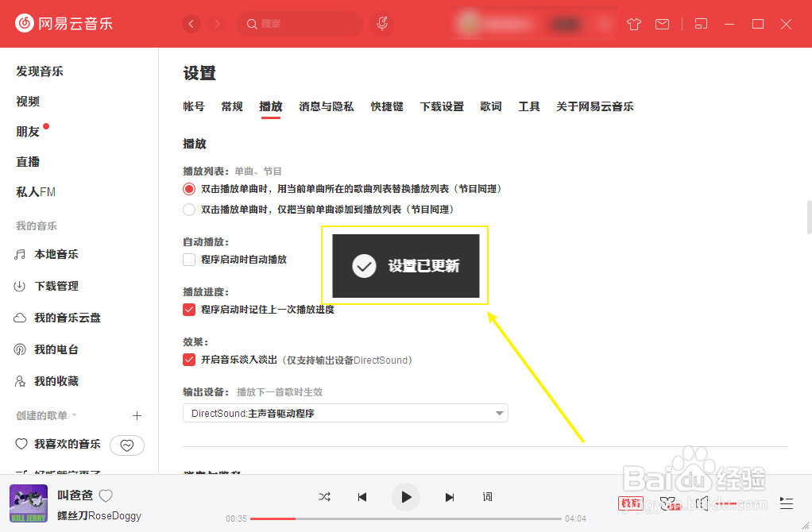Image resolution: width=812 pixels, height=532 pixels.
Task: Skip to previous track
Action: 362,497
